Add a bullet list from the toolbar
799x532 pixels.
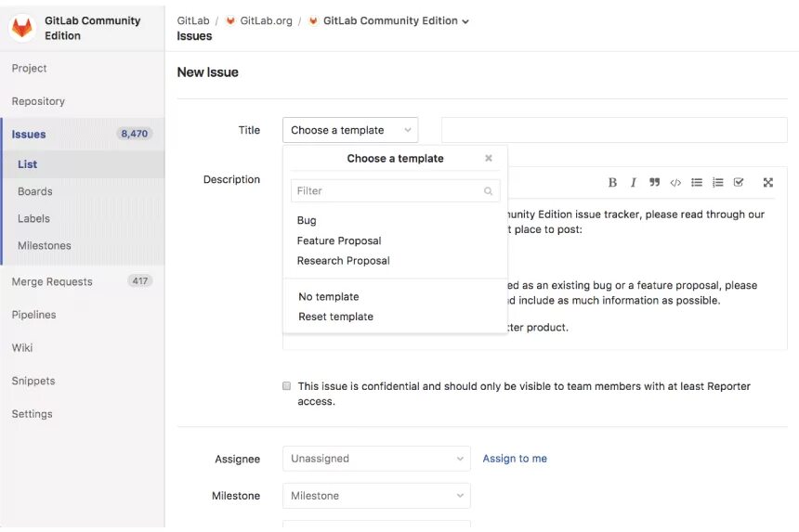(x=697, y=183)
